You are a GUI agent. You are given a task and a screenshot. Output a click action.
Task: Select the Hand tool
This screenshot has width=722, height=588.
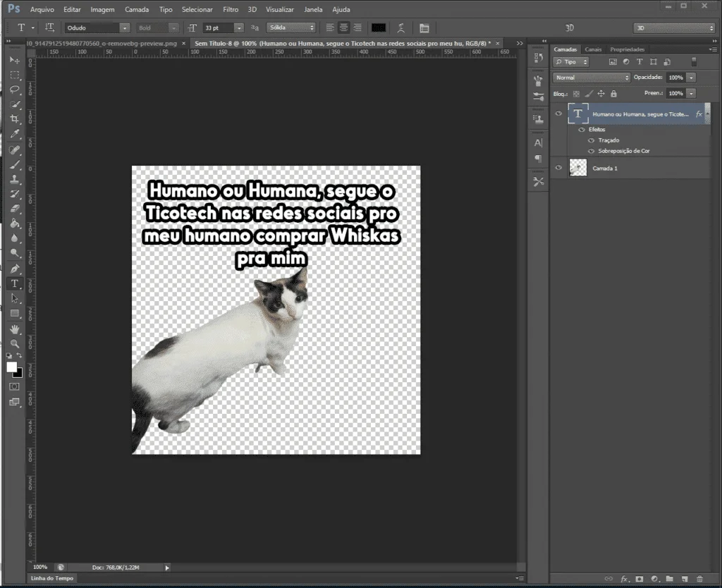point(14,329)
